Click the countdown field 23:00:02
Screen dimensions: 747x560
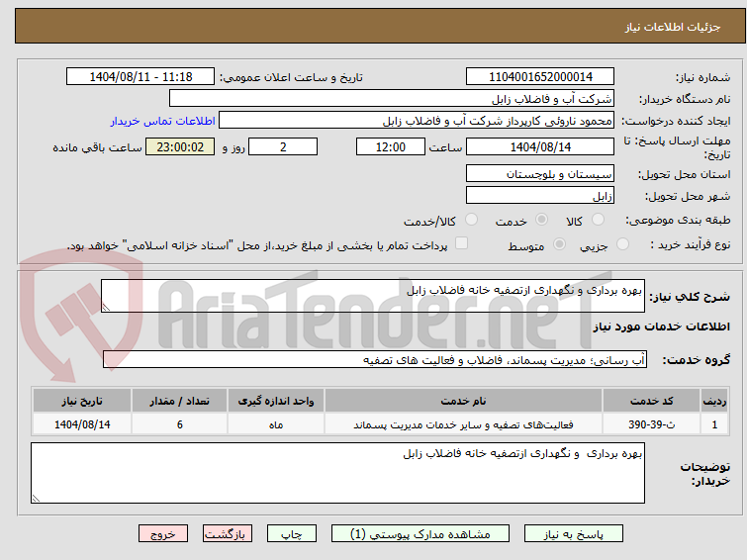point(180,146)
